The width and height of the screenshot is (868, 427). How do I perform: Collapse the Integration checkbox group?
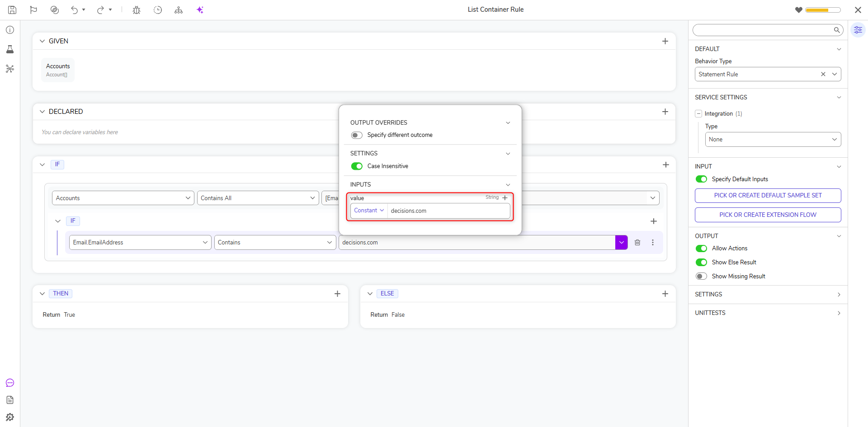tap(698, 114)
